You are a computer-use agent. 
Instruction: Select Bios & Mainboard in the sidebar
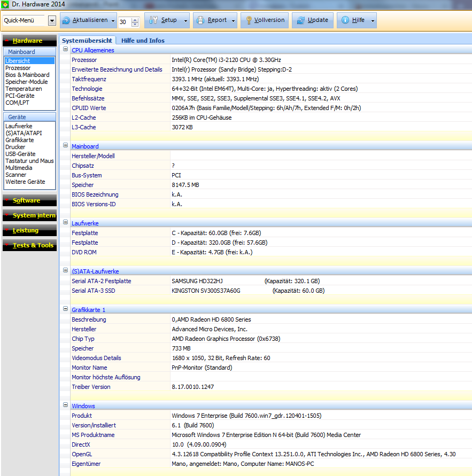pyautogui.click(x=27, y=75)
